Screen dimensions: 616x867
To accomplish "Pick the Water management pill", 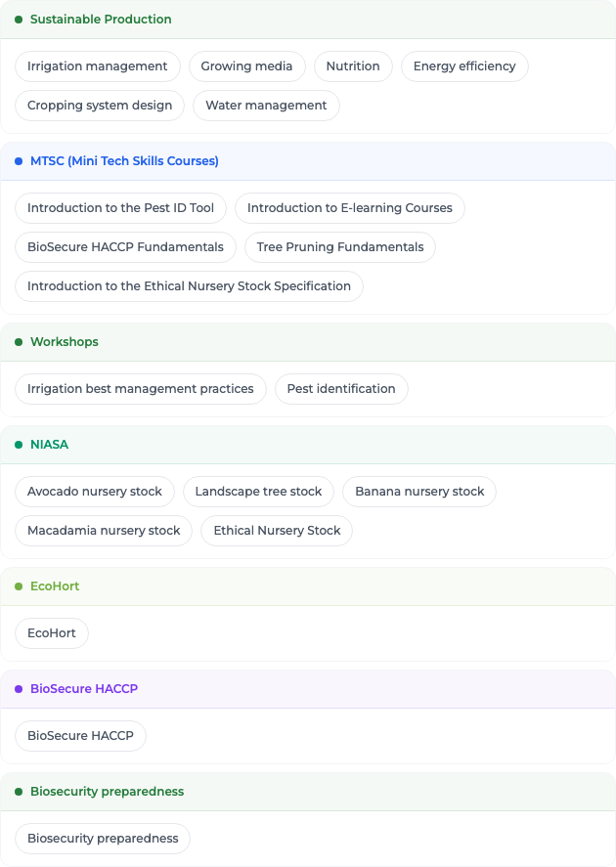I will [x=266, y=106].
